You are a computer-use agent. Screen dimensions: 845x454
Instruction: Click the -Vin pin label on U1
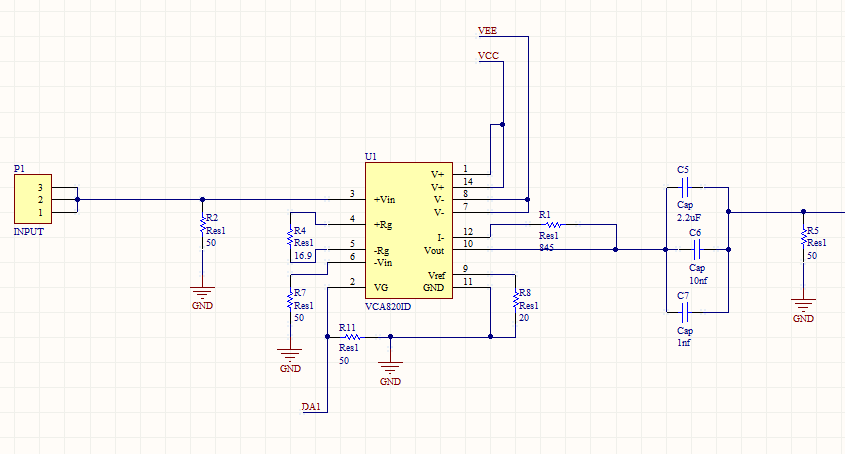click(x=383, y=263)
